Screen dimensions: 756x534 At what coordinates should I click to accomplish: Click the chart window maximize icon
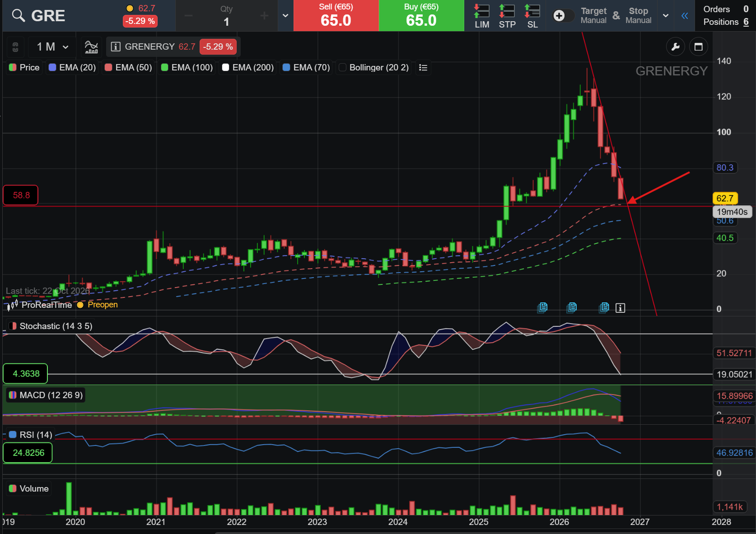(699, 47)
